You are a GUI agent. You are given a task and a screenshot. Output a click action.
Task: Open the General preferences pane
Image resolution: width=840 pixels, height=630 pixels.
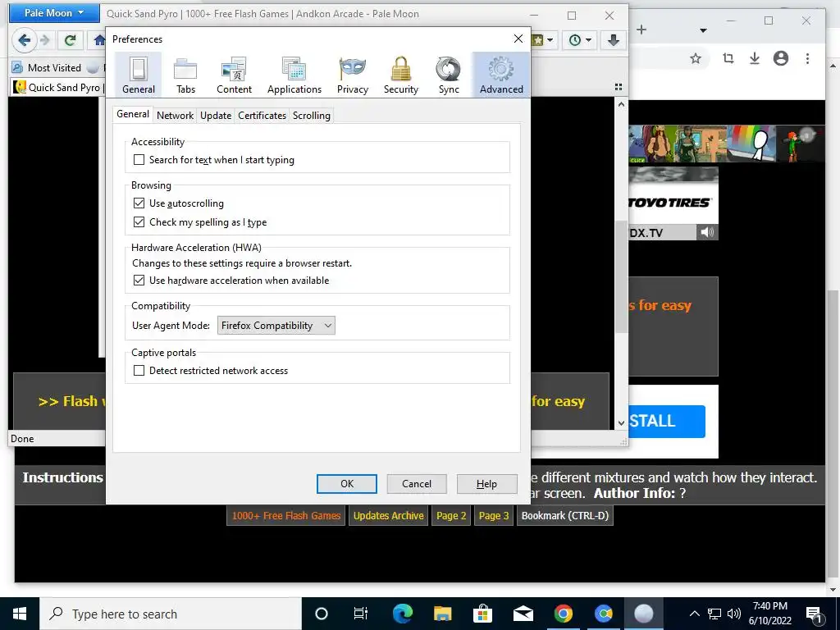[x=138, y=75]
